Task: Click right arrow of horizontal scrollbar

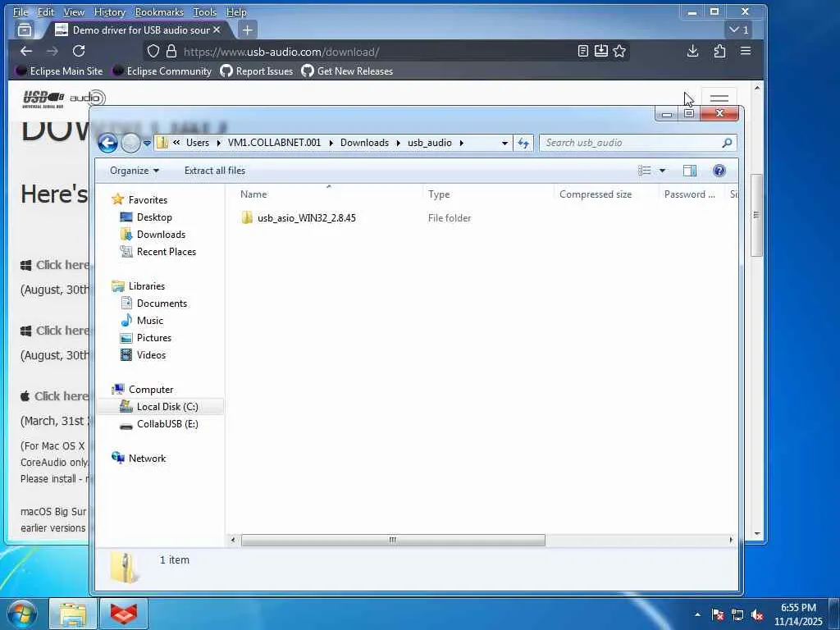Action: pyautogui.click(x=731, y=540)
